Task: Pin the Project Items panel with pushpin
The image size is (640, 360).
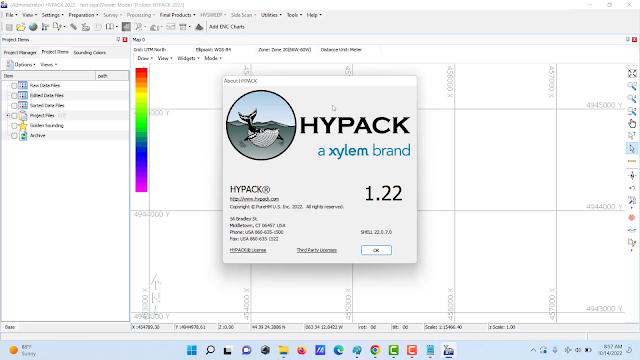Action: click(118, 40)
